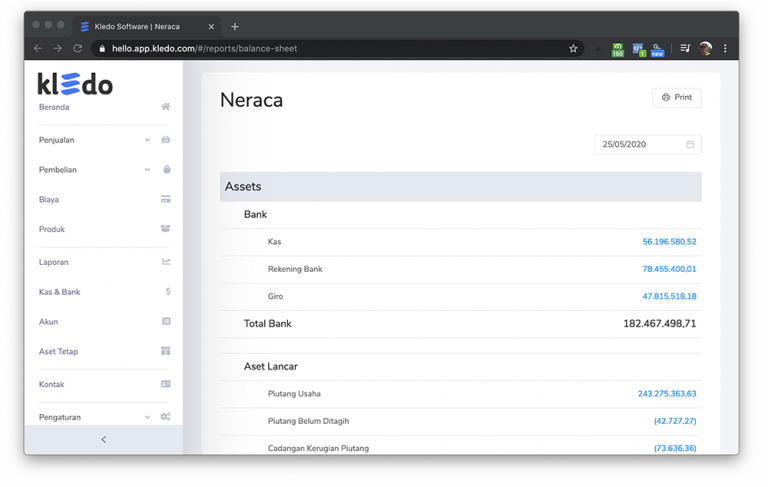Open the Aset Tetap menu item

point(58,351)
